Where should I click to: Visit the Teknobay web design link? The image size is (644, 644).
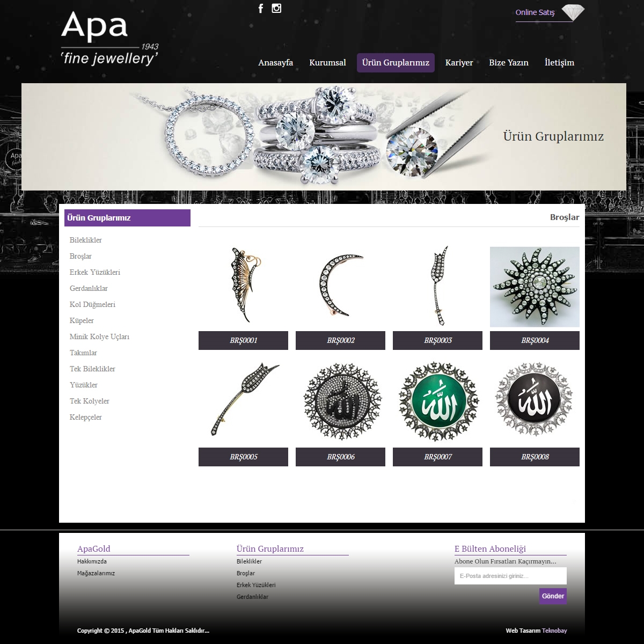click(554, 631)
